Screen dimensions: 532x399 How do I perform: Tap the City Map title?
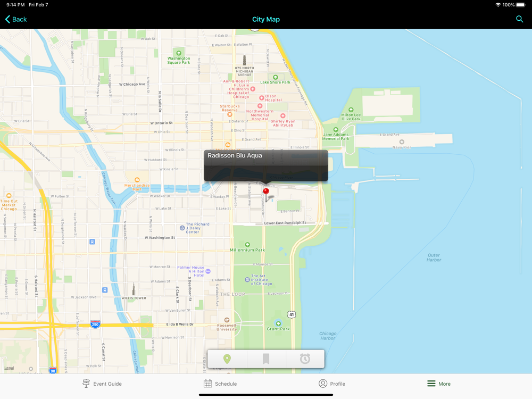pos(266,19)
